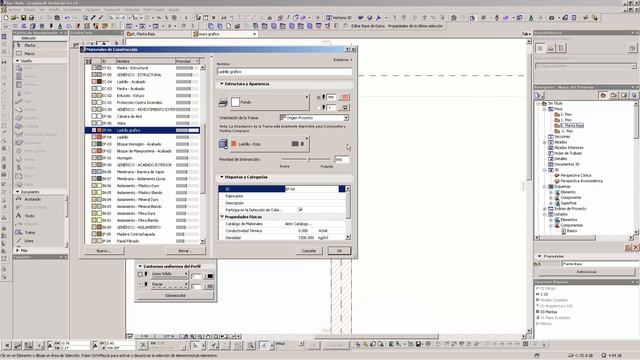Click the Project Map icon in Navigator
The width and height of the screenshot is (640, 360).
603,95
